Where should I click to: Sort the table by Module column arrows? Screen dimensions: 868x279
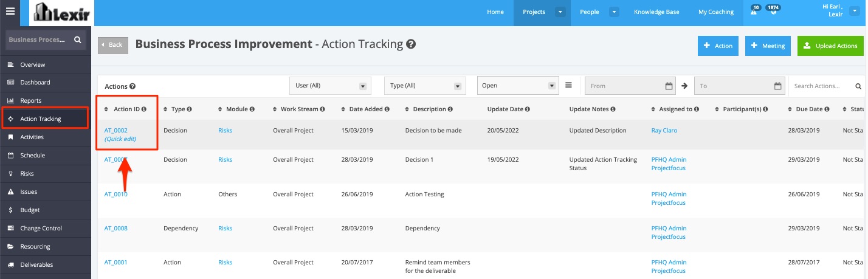click(x=221, y=109)
